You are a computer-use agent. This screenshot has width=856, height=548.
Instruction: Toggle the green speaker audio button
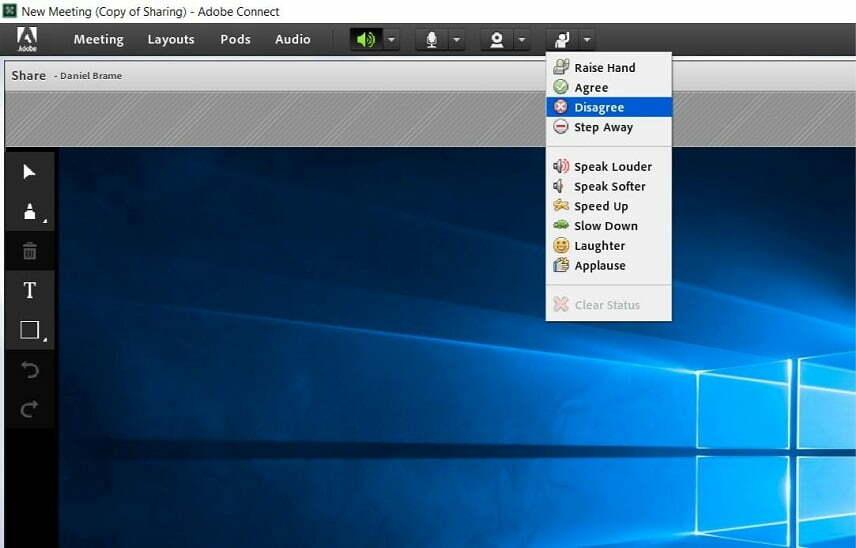(x=366, y=39)
